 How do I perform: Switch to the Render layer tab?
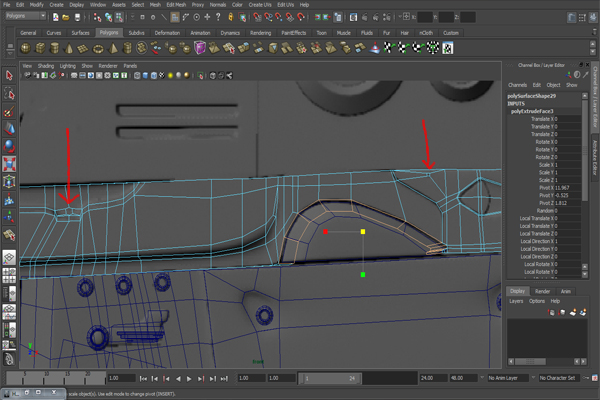coord(542,291)
